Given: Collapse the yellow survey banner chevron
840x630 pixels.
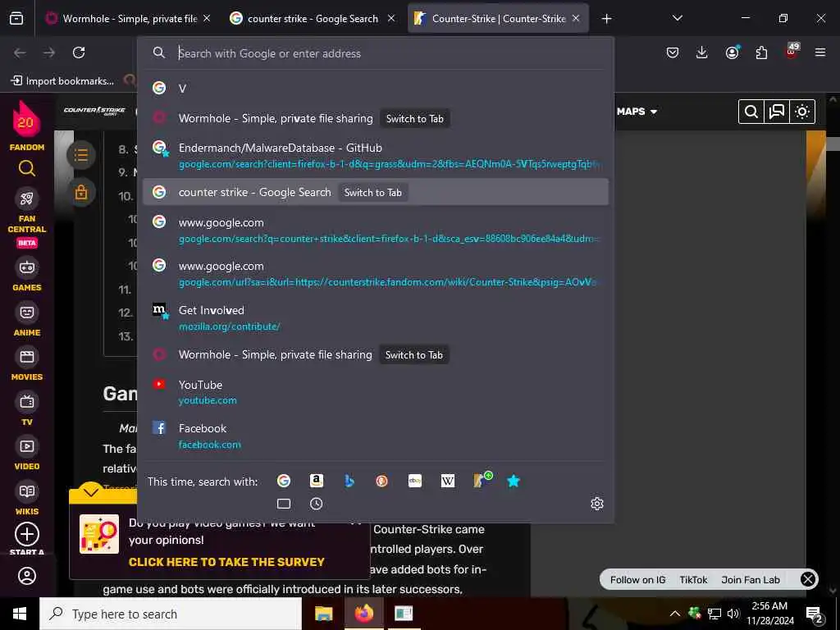Looking at the screenshot, I should [x=91, y=492].
